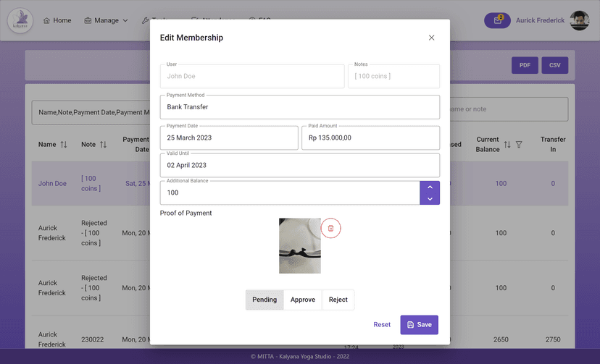This screenshot has height=364, width=600.
Task: Increase the Additional Balance value
Action: (x=430, y=187)
